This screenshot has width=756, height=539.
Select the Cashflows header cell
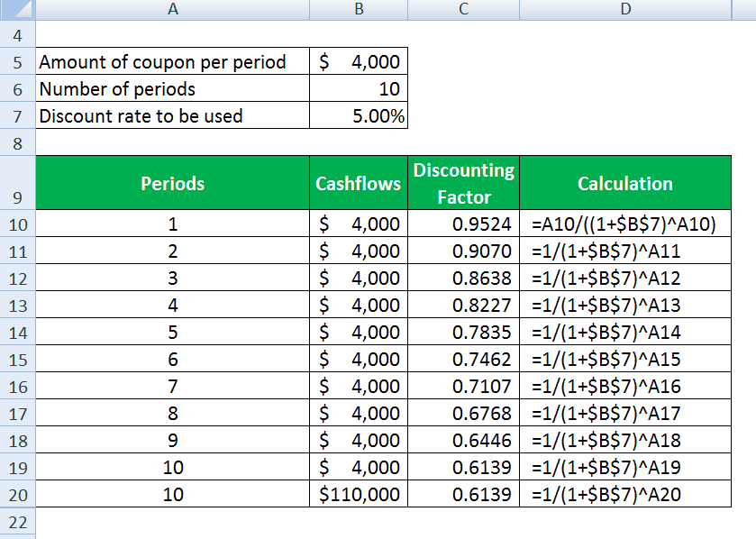(x=358, y=183)
